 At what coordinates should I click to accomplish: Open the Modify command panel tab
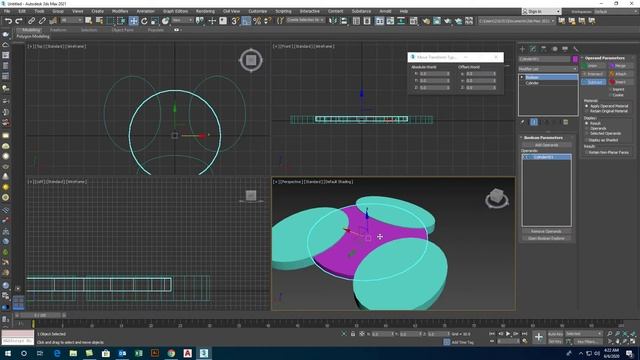pos(533,49)
